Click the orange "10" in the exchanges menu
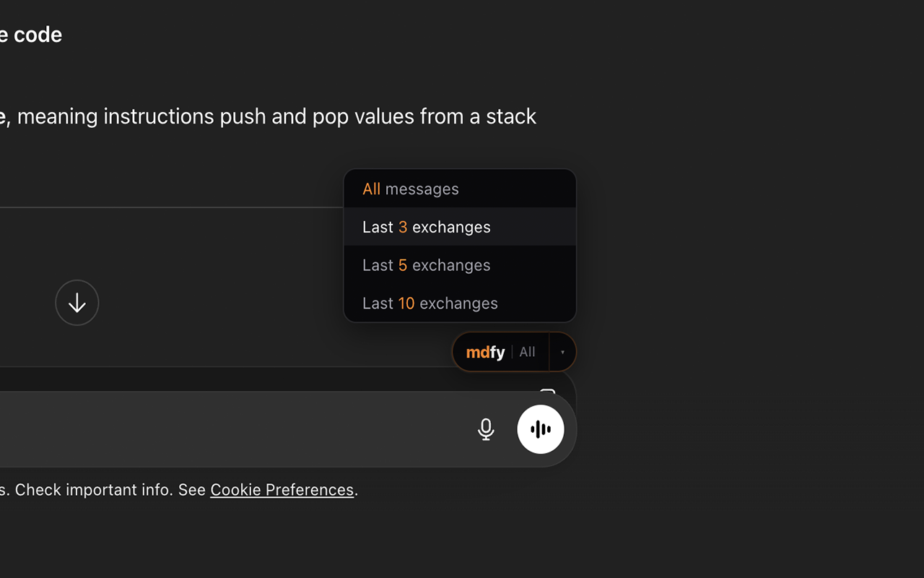Image resolution: width=924 pixels, height=578 pixels. pos(406,303)
